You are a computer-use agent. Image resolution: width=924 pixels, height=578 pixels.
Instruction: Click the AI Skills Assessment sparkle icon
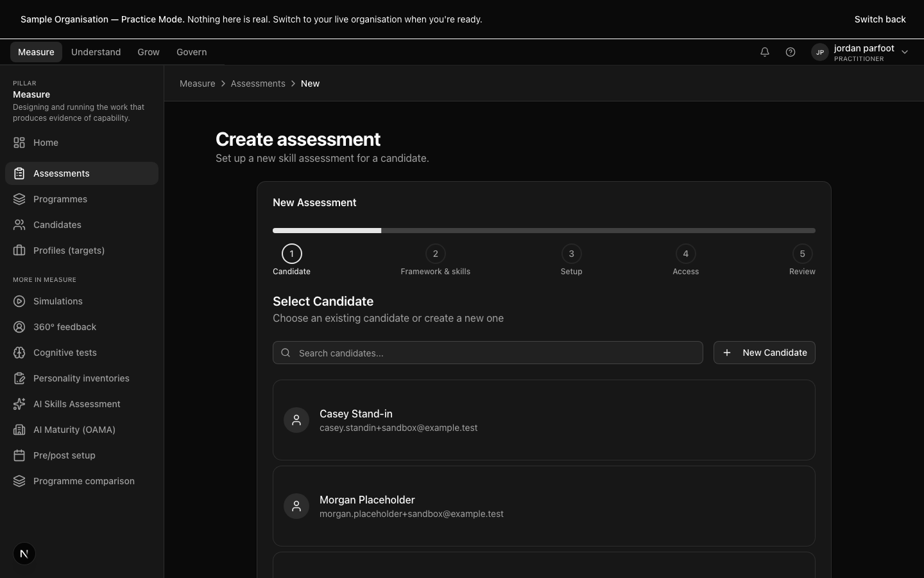19,404
